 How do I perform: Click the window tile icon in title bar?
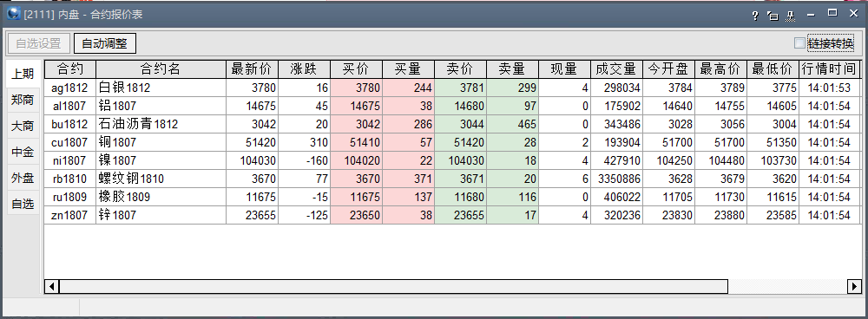[773, 16]
